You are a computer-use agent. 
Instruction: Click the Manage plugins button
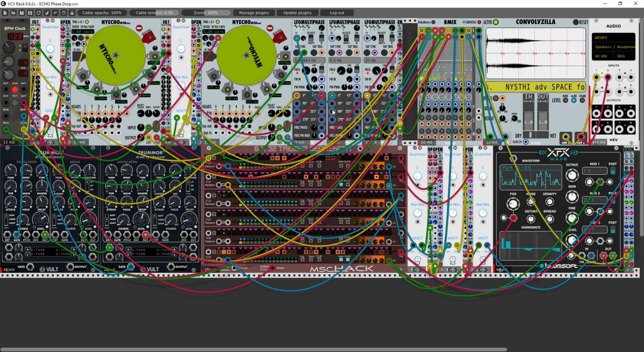click(254, 13)
